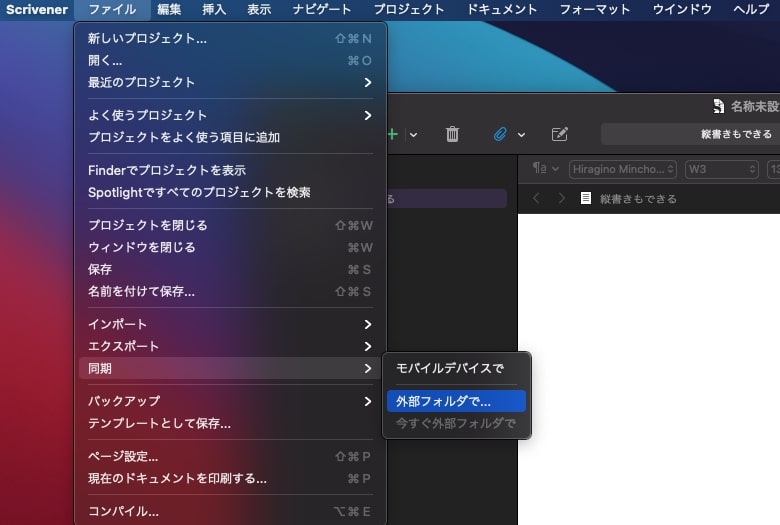Go back with left navigation arrow
Viewport: 780px width, 525px height.
(x=536, y=198)
